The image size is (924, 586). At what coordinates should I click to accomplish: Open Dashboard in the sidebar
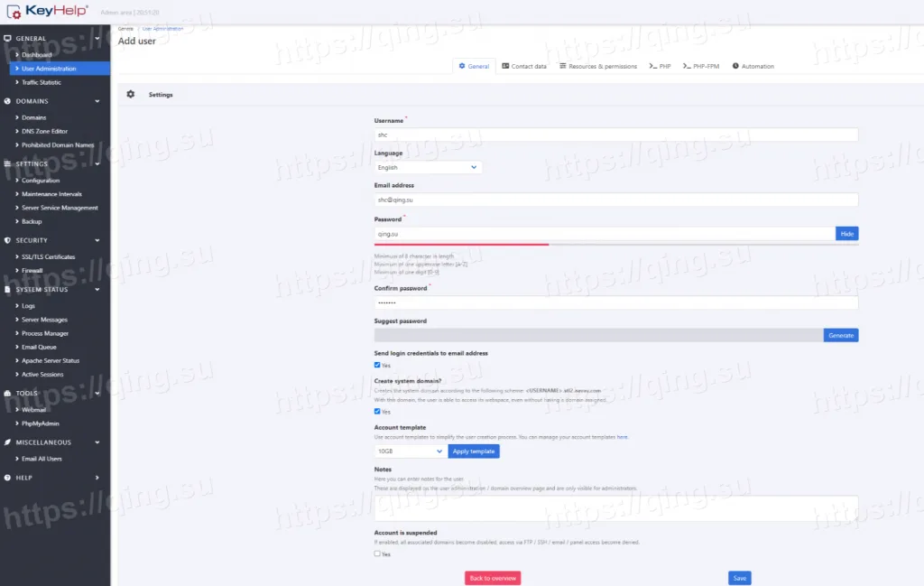pyautogui.click(x=36, y=55)
